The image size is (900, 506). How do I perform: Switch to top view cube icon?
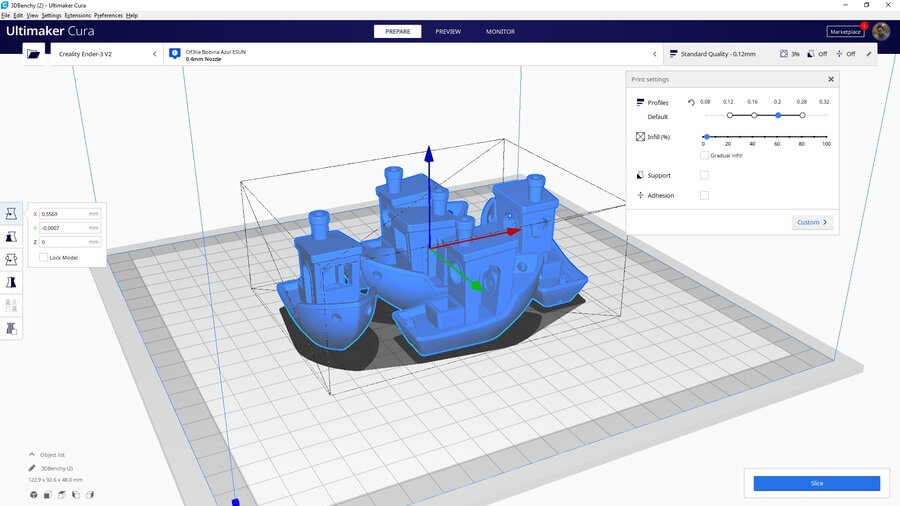coord(62,495)
